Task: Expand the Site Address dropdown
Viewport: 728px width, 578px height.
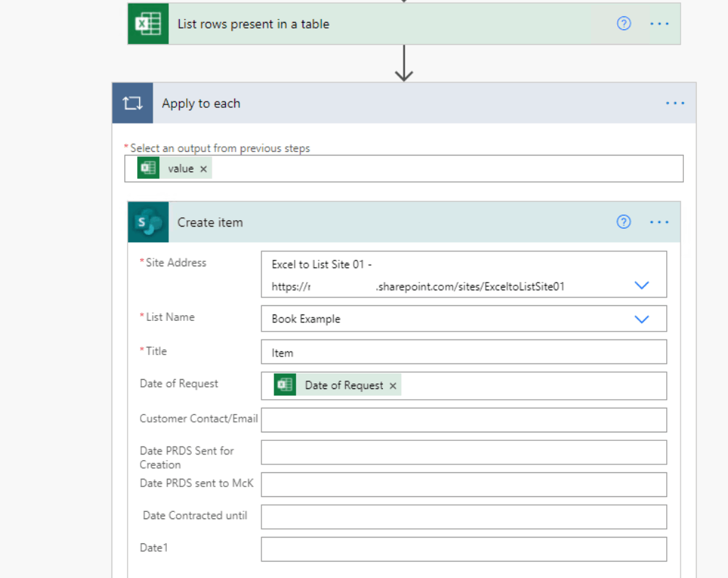Action: tap(641, 285)
